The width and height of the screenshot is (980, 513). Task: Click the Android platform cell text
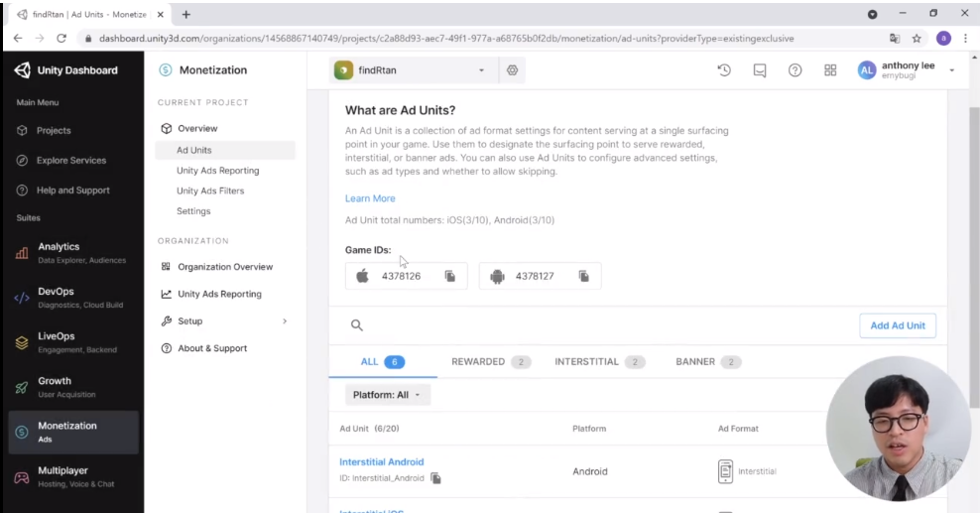(589, 471)
